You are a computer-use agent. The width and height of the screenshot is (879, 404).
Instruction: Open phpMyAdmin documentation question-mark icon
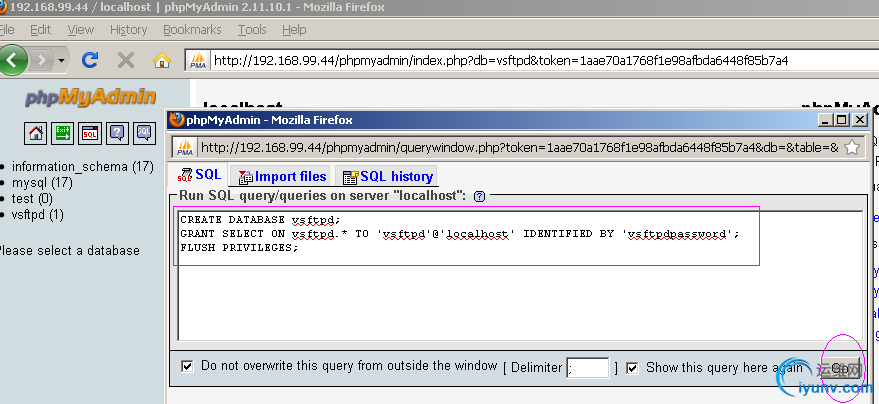tap(117, 133)
